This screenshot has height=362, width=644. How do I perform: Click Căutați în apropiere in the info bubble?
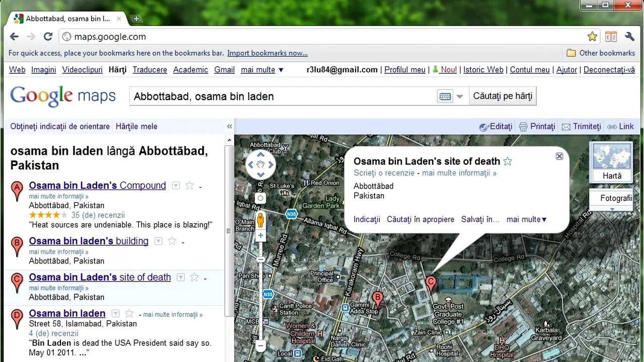(x=421, y=219)
